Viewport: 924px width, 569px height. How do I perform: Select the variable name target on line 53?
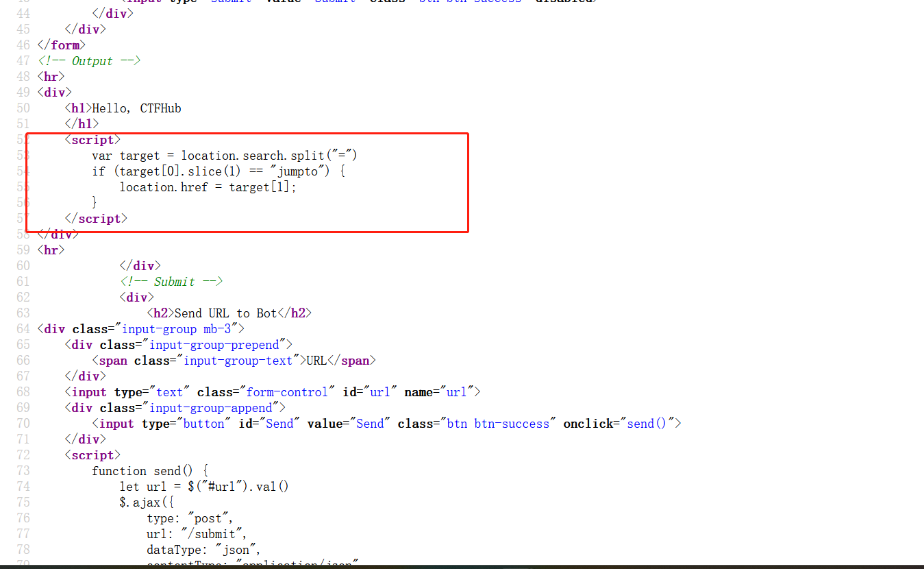[140, 156]
